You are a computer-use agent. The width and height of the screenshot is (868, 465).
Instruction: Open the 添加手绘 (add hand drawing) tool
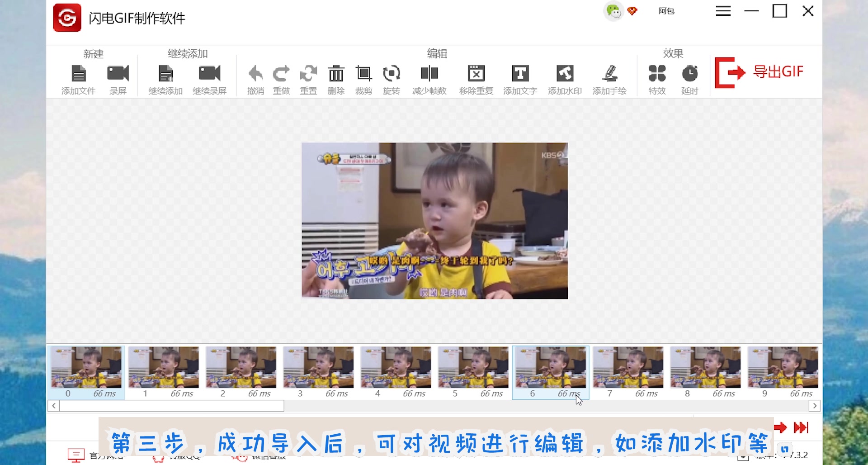pos(610,74)
